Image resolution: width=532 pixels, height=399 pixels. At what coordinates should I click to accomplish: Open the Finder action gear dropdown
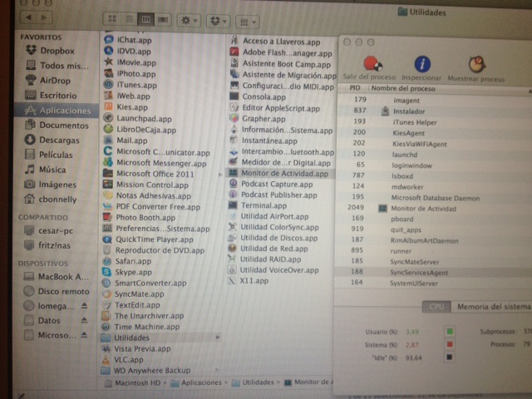click(189, 21)
